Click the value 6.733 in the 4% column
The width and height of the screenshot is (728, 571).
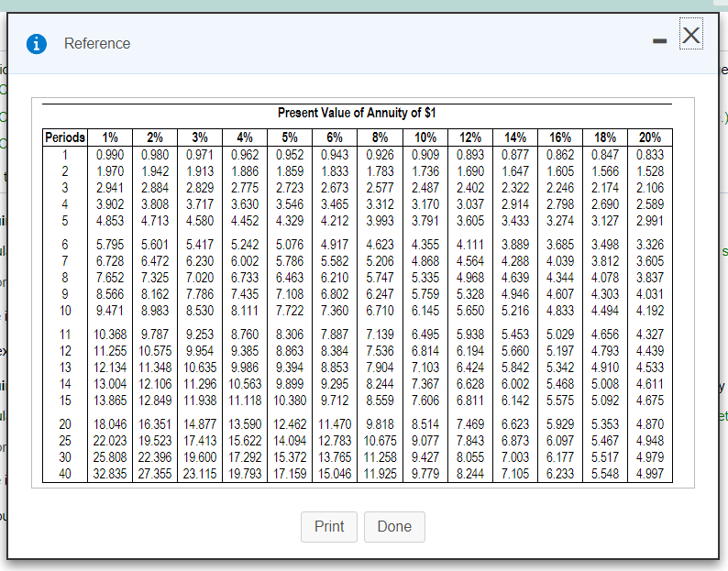click(x=245, y=278)
